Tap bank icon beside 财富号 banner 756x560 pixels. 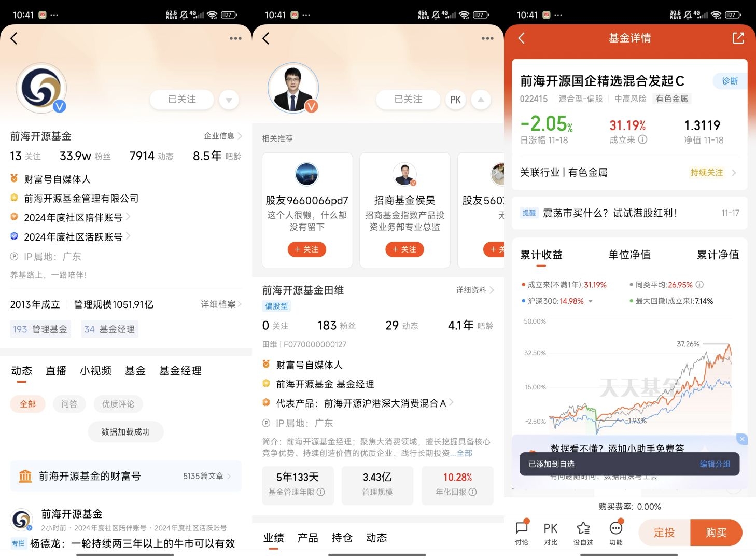25,476
